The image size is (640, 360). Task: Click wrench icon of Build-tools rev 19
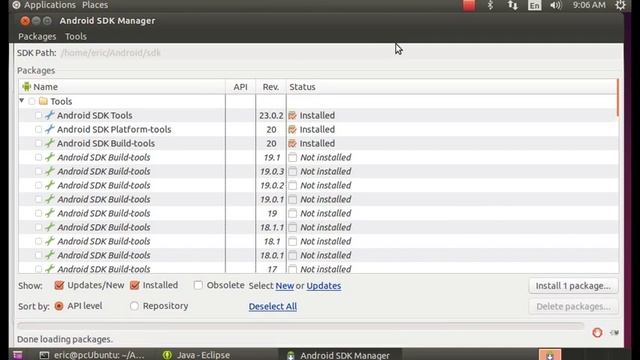[50, 213]
